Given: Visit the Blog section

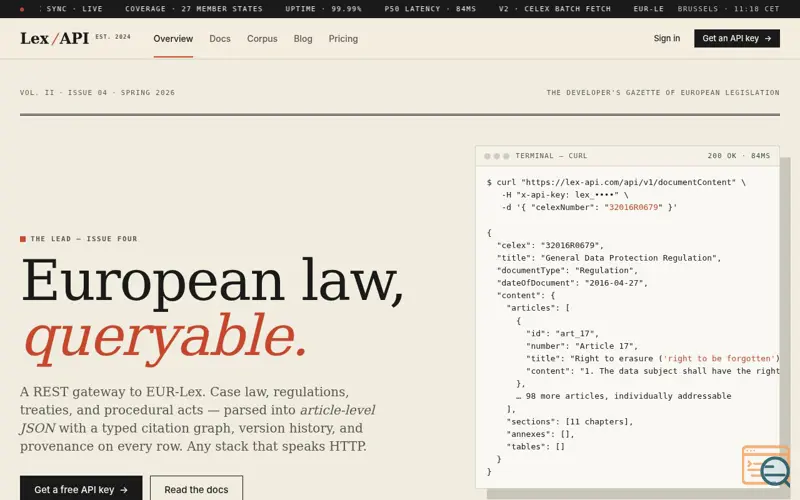Looking at the screenshot, I should [303, 39].
